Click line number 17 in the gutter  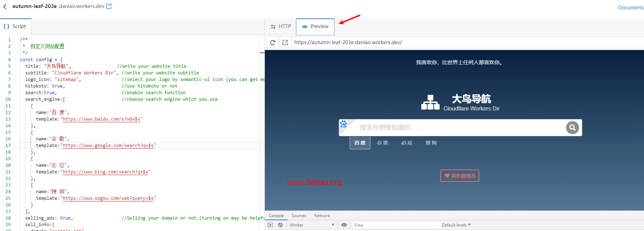point(8,146)
